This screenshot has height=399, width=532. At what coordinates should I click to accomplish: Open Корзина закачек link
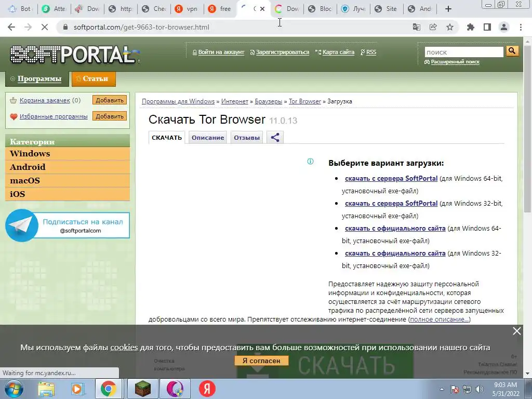click(x=45, y=100)
